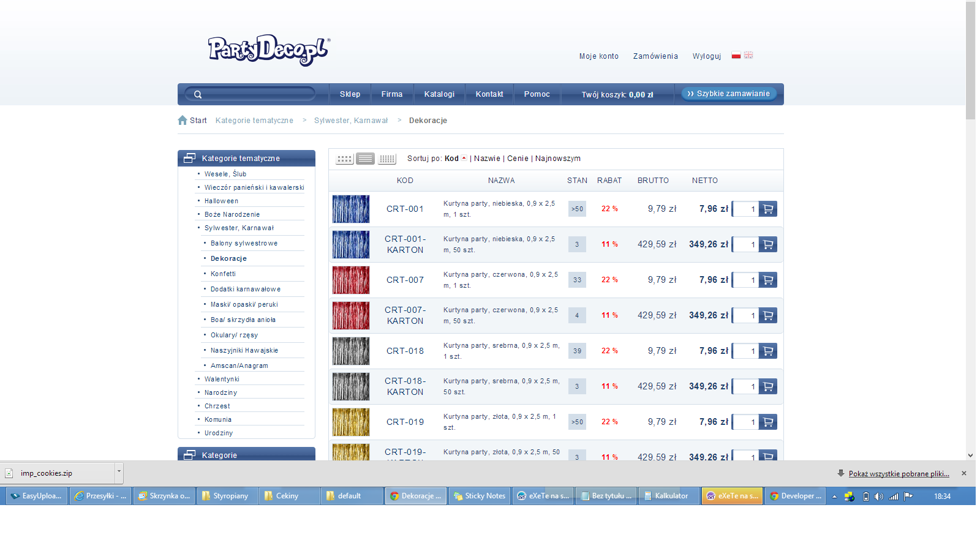Open blue curtain thumbnail for CRT-001
Screen dimensions: 980x551
(351, 209)
